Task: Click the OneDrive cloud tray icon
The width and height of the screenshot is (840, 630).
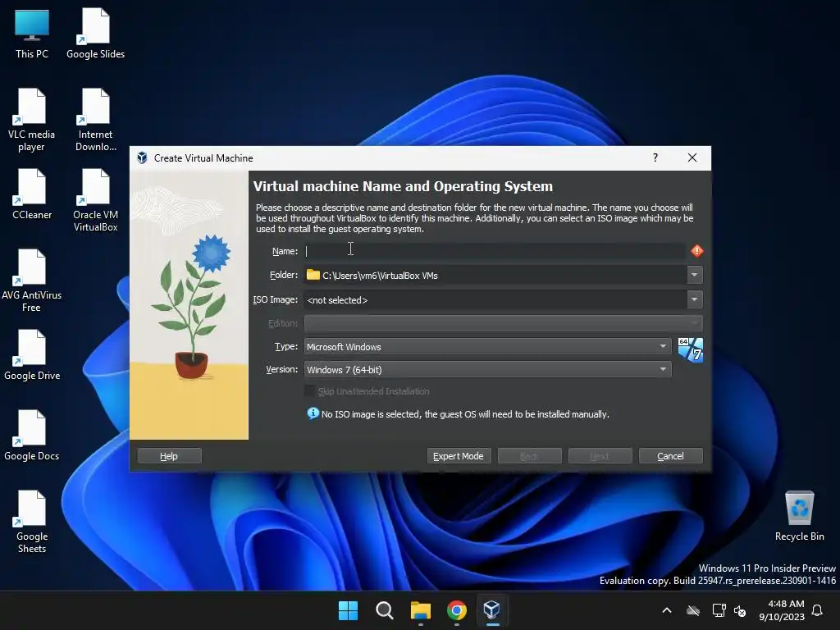Action: pos(693,610)
